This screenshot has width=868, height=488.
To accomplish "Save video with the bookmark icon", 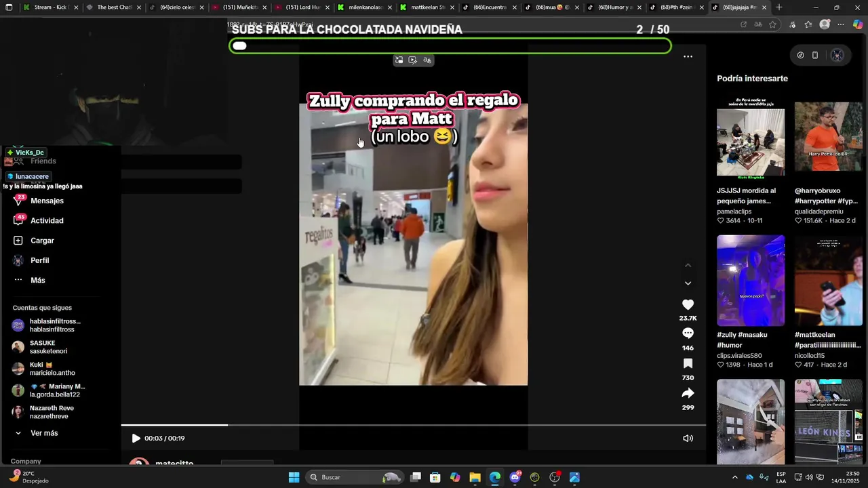I will pyautogui.click(x=688, y=364).
